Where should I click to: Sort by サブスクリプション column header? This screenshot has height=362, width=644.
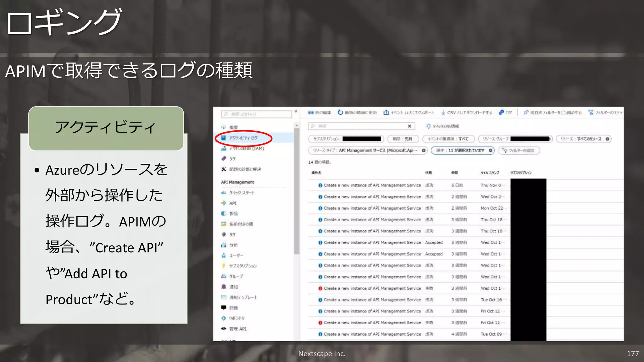tap(521, 173)
